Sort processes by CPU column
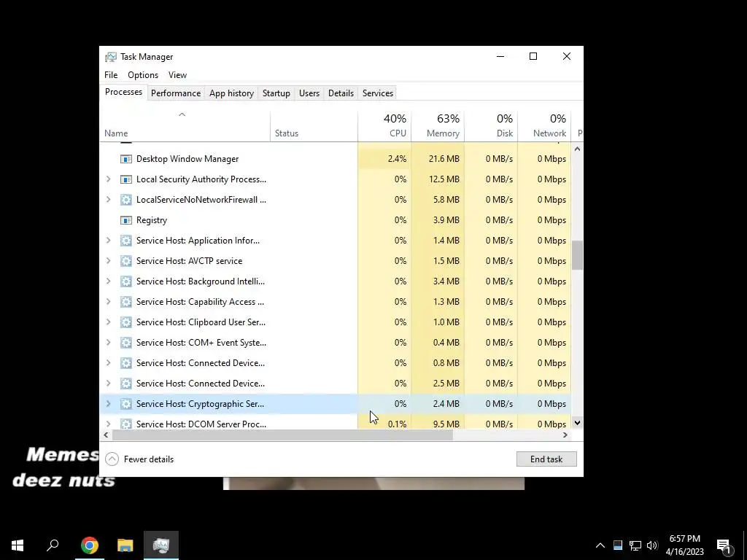 [384, 126]
